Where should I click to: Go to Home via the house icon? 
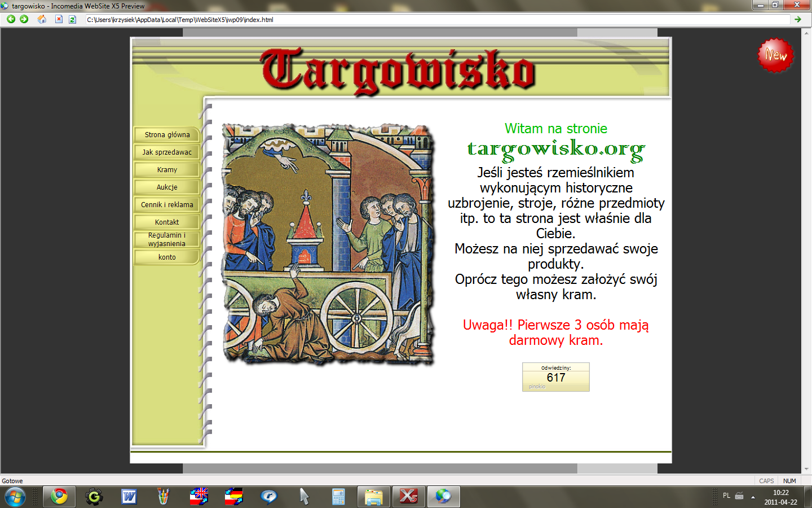point(42,19)
